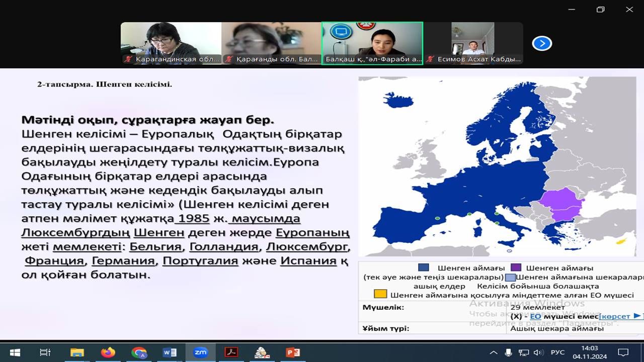Launch Google Chrome from the taskbar
Image resolution: width=644 pixels, height=362 pixels.
click(139, 352)
